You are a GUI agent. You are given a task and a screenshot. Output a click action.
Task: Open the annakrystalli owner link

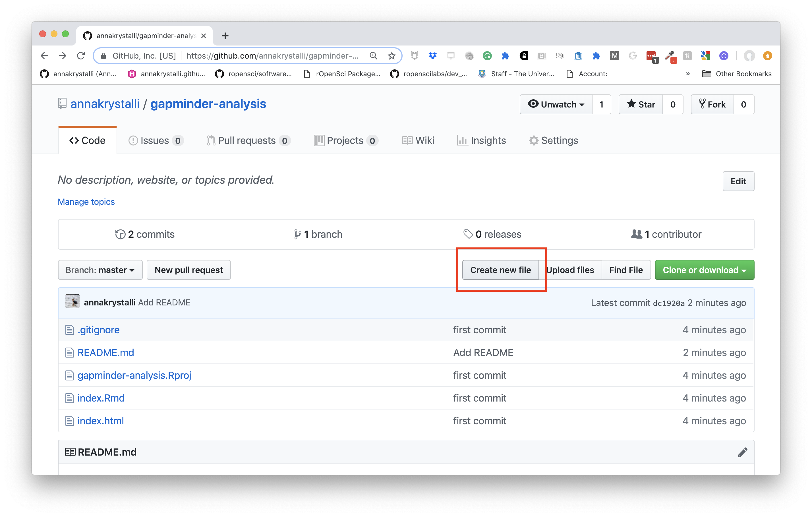click(x=105, y=104)
